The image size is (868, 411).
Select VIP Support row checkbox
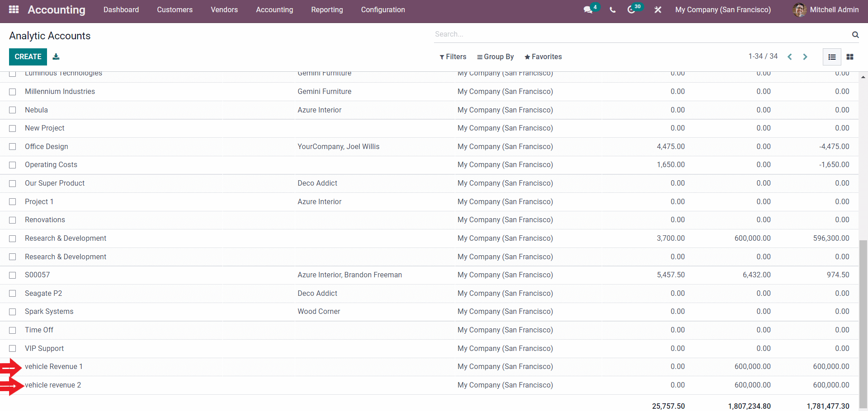click(x=13, y=349)
